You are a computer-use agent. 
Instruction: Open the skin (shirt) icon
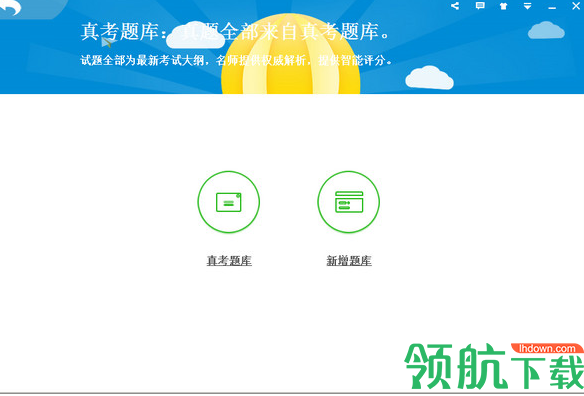[503, 6]
